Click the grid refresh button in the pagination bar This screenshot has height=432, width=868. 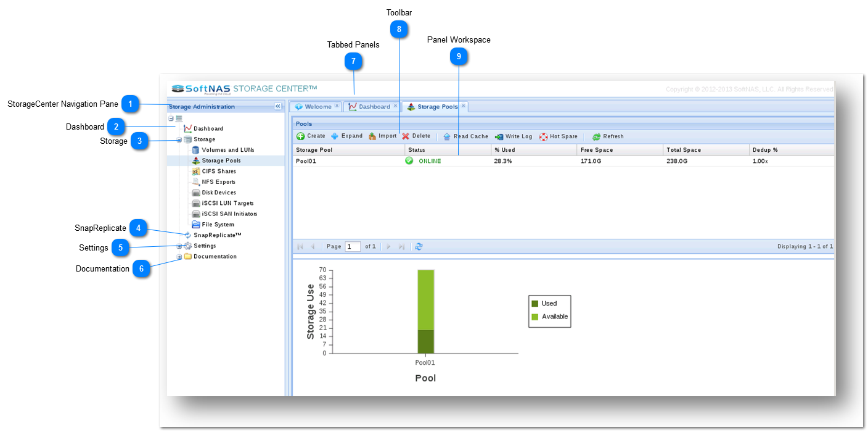[419, 246]
